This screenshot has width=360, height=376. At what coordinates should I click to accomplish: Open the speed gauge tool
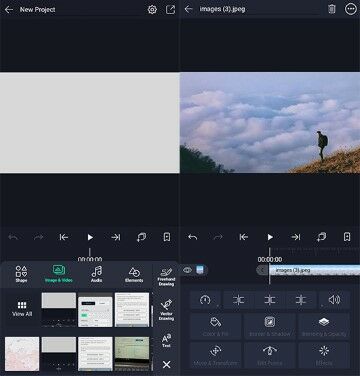click(205, 300)
